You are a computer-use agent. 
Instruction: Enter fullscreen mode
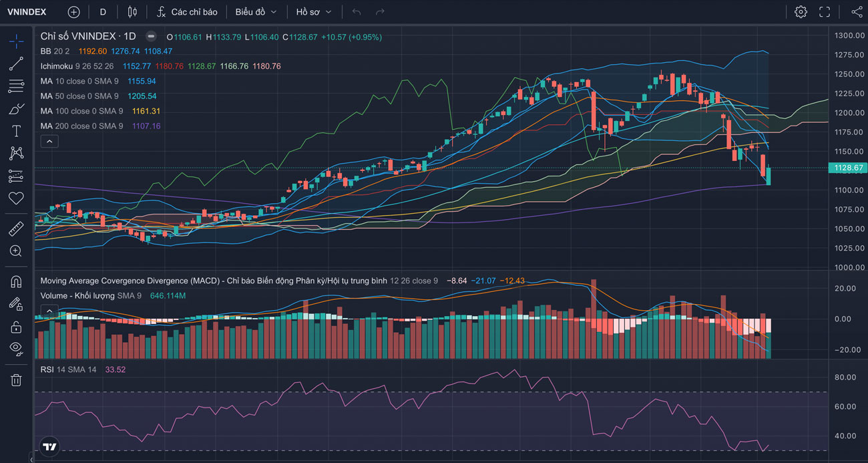(825, 12)
